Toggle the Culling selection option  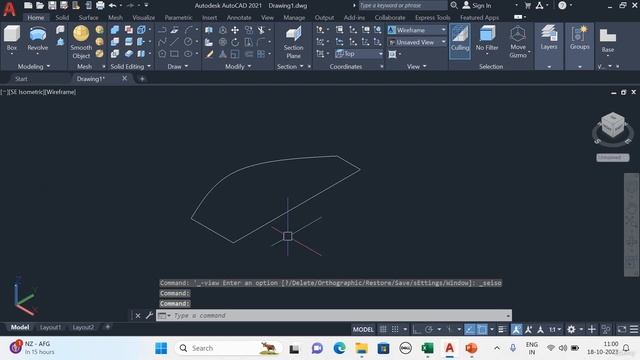click(x=460, y=41)
